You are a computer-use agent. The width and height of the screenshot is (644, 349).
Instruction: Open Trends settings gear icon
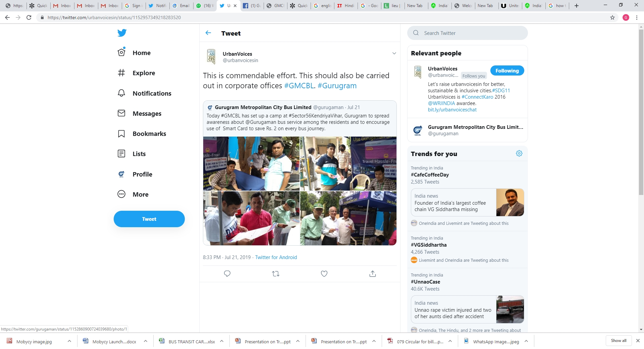[x=519, y=153]
